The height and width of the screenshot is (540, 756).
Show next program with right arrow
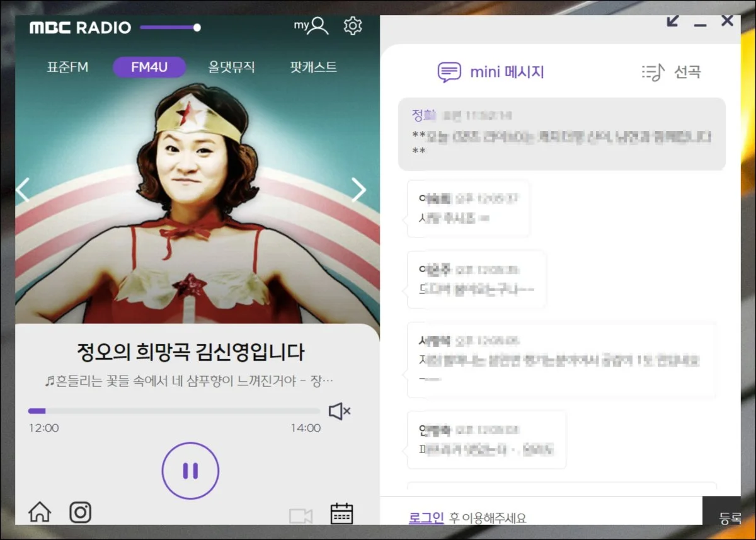(358, 190)
